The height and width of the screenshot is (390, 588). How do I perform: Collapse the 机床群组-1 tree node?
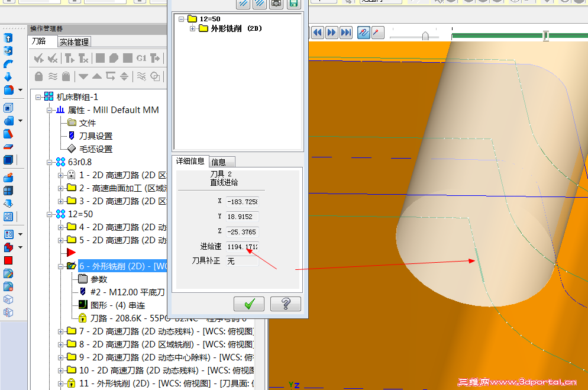[x=38, y=97]
